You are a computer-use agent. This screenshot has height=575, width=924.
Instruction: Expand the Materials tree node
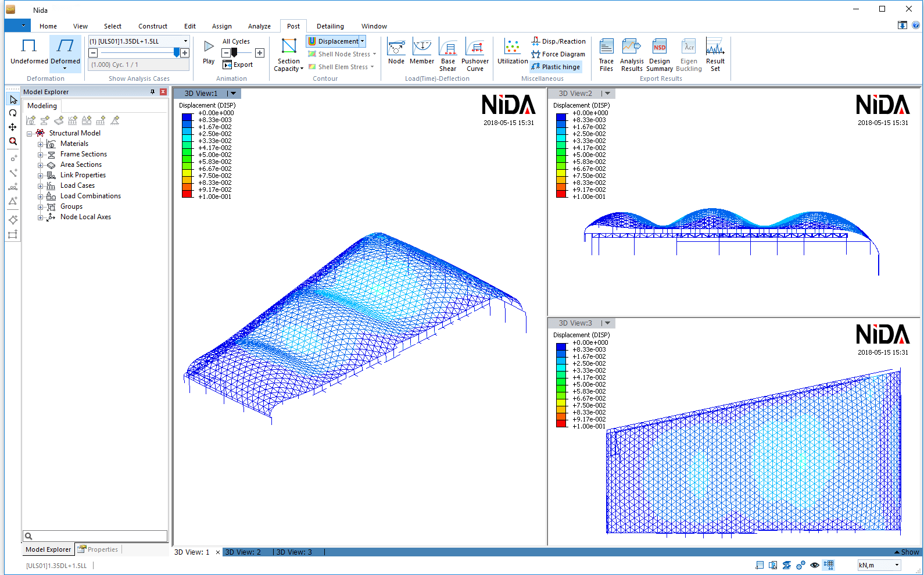point(40,144)
